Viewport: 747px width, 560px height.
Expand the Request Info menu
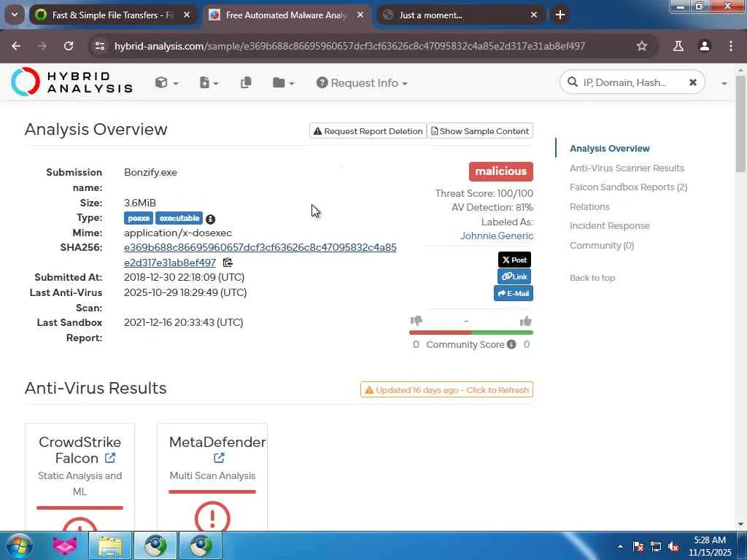pyautogui.click(x=362, y=83)
